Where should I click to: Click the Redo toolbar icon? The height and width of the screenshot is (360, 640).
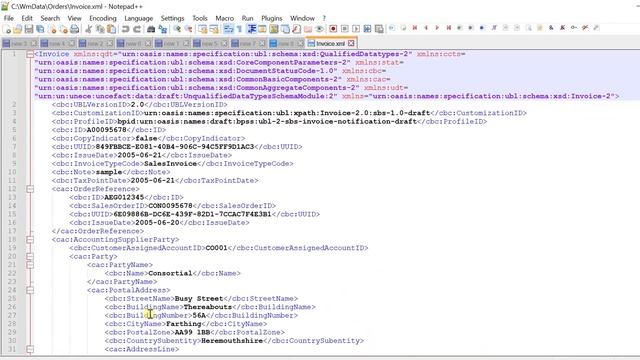(137, 29)
